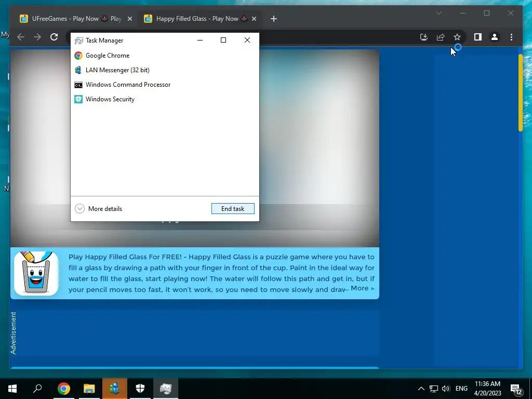
Task: Select Google Chrome in Task Manager list
Action: (165, 55)
